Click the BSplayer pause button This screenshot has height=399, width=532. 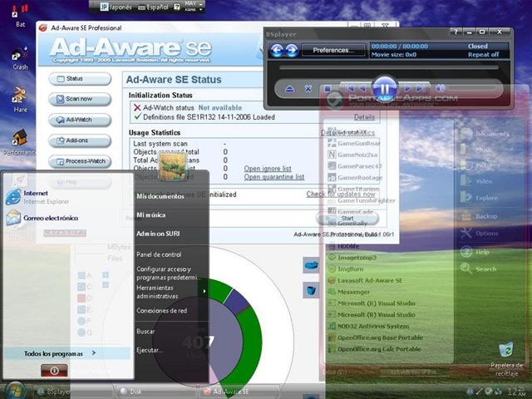click(385, 89)
